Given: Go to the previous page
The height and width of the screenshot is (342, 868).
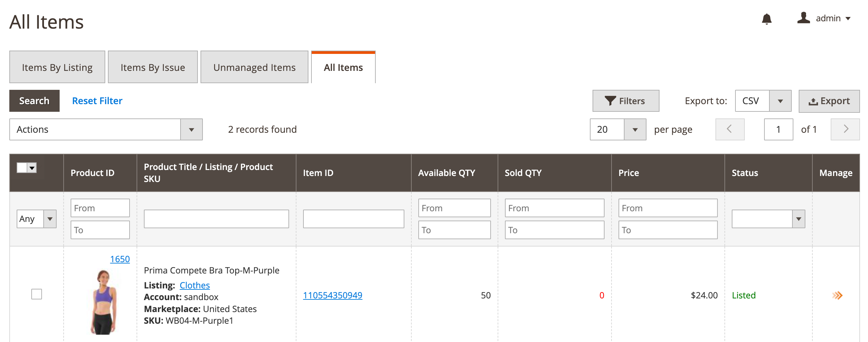Looking at the screenshot, I should point(729,129).
